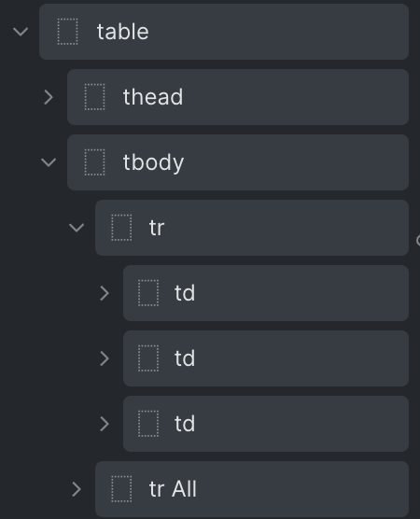The height and width of the screenshot is (519, 420).
Task: Expand the tr All node chevron
Action: pos(77,489)
